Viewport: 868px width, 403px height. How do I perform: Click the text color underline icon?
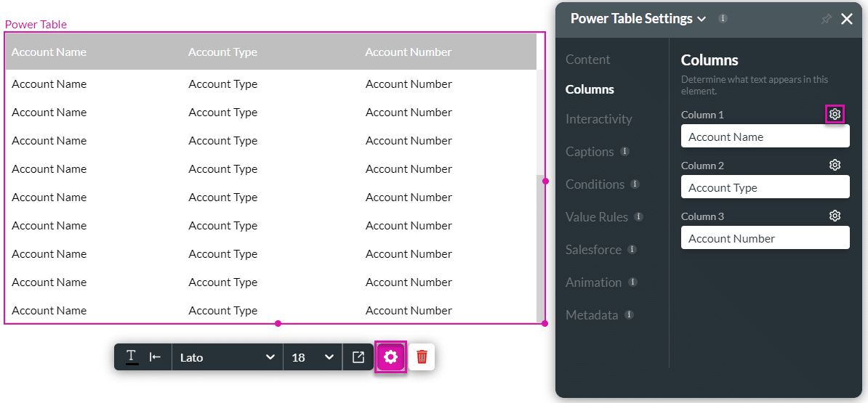(x=132, y=357)
